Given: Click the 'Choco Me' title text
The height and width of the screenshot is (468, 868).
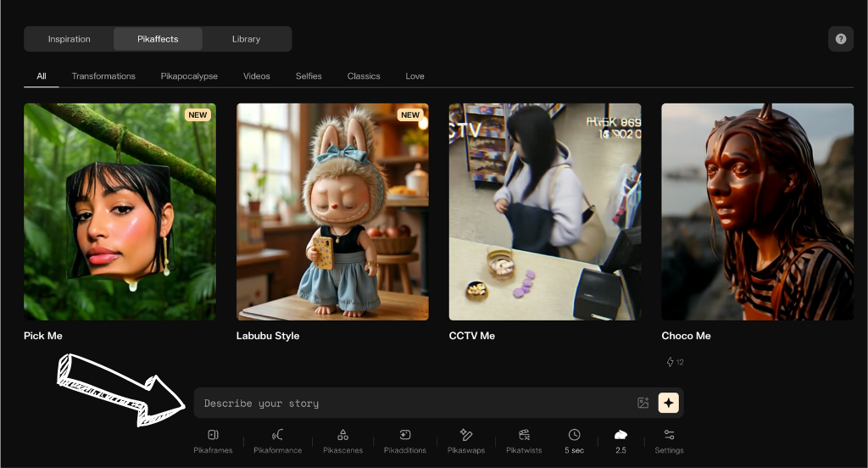Looking at the screenshot, I should pyautogui.click(x=686, y=336).
